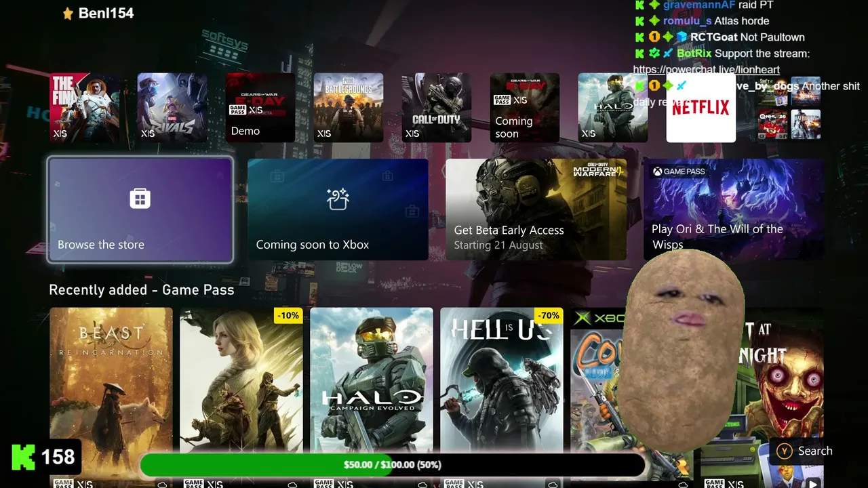868x488 pixels.
Task: Click the RCTGoat username in chat
Action: [x=714, y=37]
